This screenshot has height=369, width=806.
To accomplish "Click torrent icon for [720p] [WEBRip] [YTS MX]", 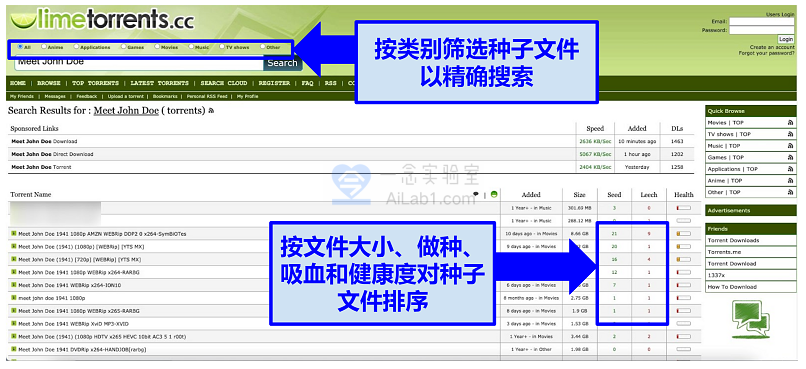I will [14, 259].
